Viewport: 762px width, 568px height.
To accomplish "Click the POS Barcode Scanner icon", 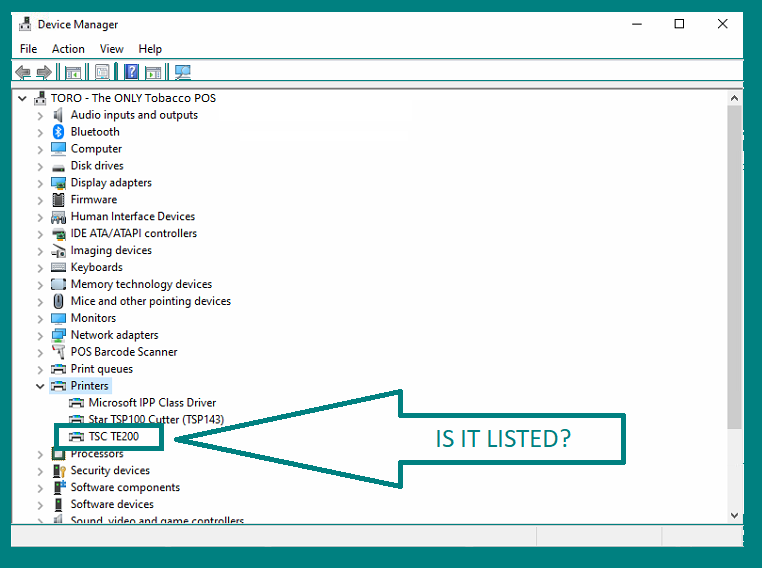I will [x=58, y=352].
